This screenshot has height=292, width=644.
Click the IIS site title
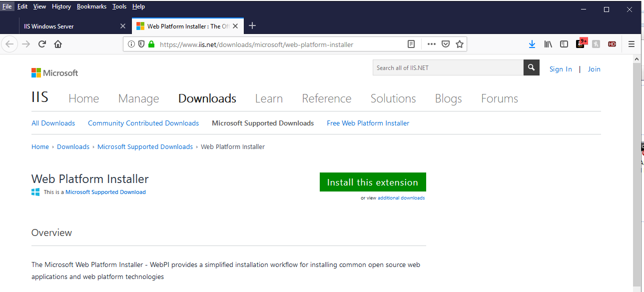[40, 96]
